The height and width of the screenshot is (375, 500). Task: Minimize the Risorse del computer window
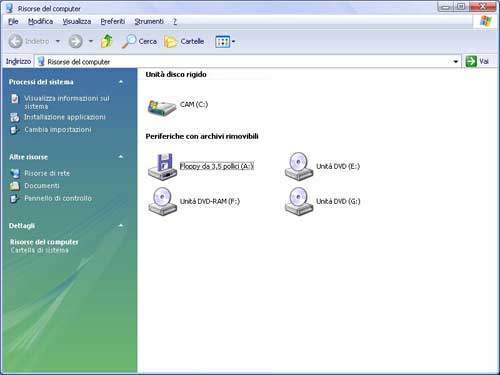(446, 7)
